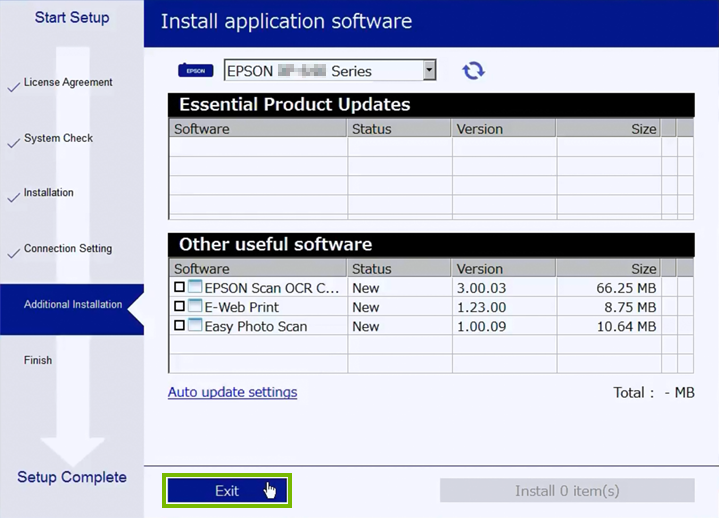Click the EPSON printer logo icon

[196, 70]
